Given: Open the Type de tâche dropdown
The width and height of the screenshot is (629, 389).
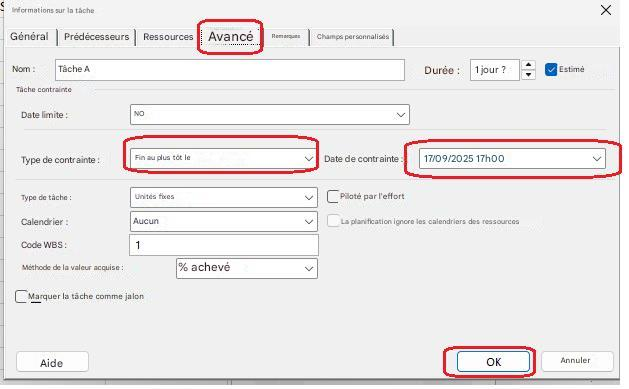Looking at the screenshot, I should [224, 197].
